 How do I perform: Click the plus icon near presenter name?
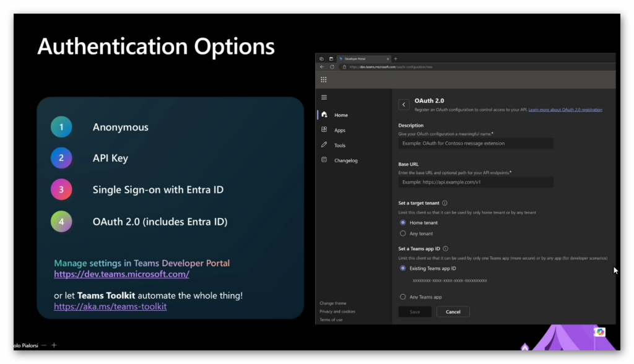click(54, 345)
